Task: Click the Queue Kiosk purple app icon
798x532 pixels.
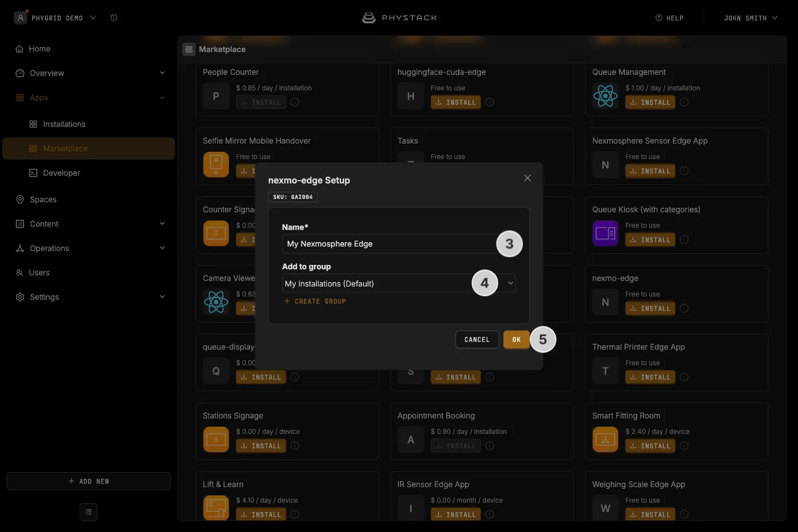Action: [605, 233]
